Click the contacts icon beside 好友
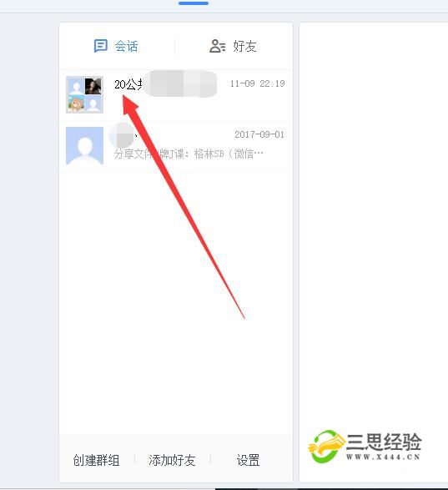This screenshot has height=490, width=448. click(217, 46)
